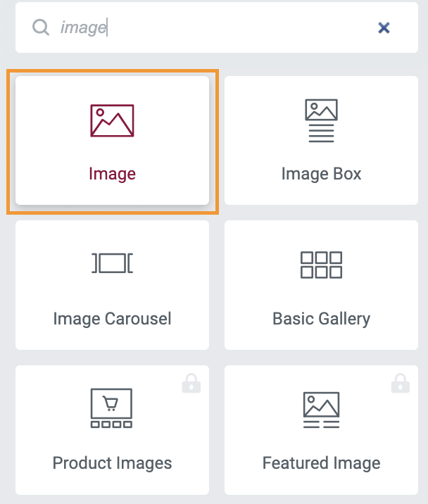Choose the Image Carousel label

(x=112, y=318)
